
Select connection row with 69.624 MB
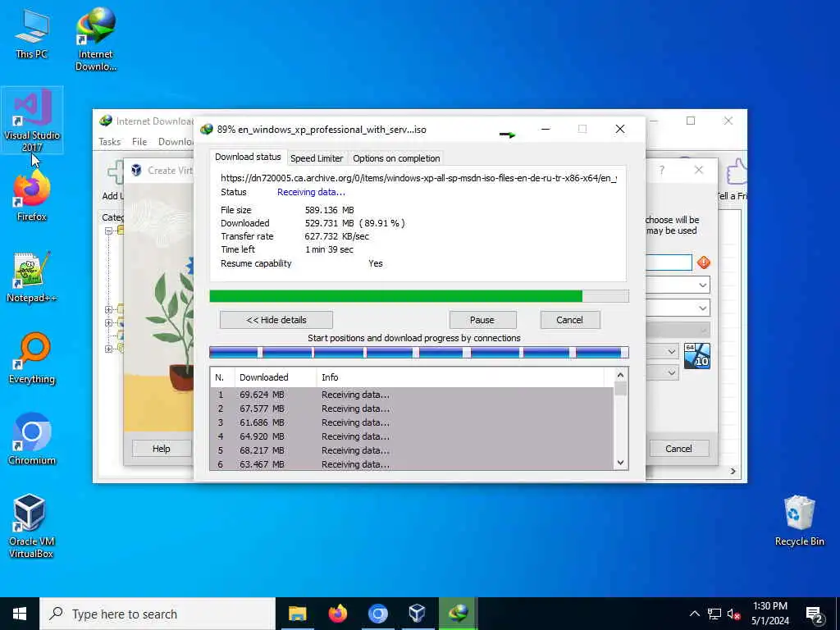[412, 395]
